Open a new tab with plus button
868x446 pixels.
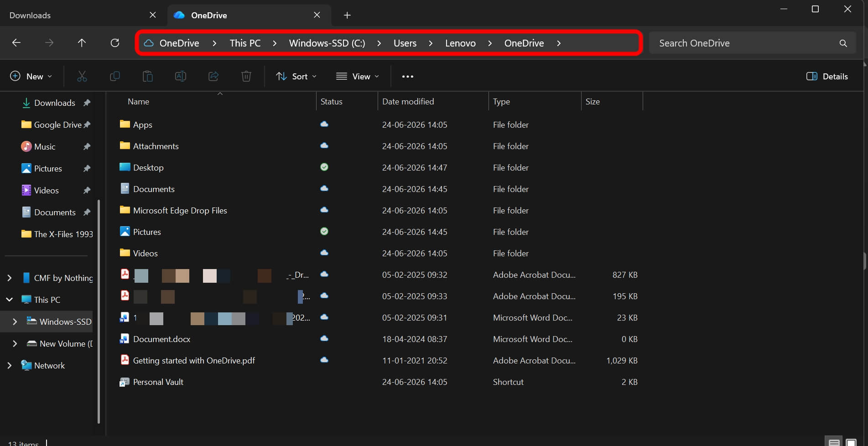tap(347, 16)
